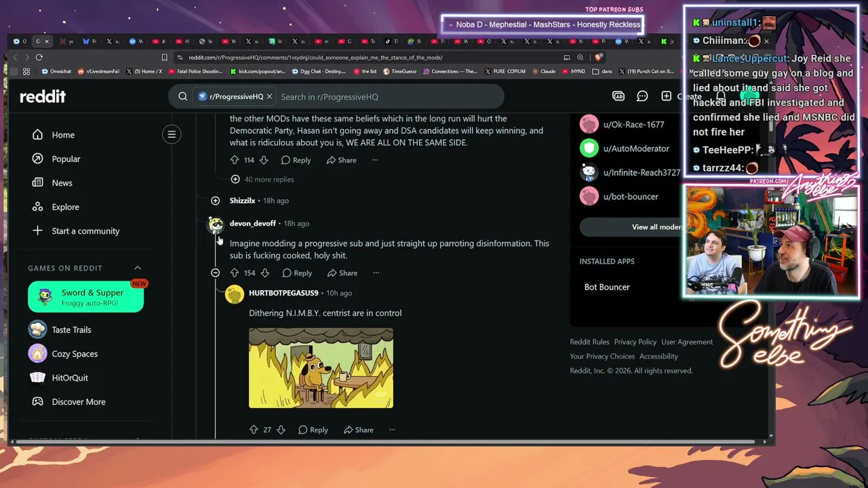
Task: Collapse the Games on Reddit section
Action: (x=138, y=268)
